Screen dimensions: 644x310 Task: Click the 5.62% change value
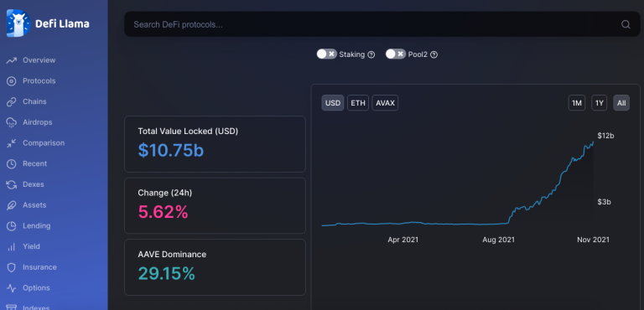tap(163, 212)
